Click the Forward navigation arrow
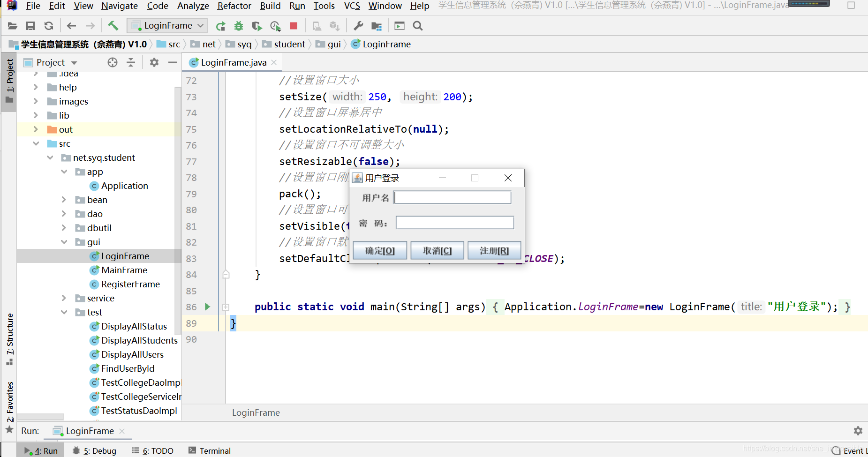Screen dimensions: 868x457 [x=90, y=26]
